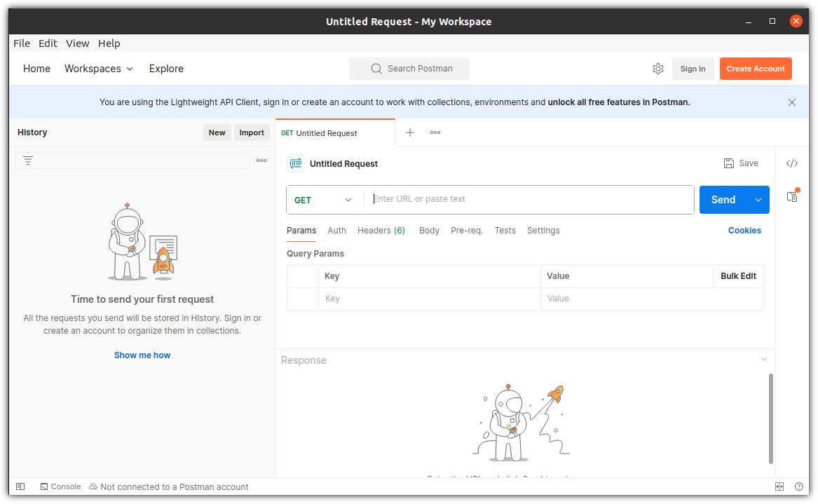Expand the Send button arrow options
Image resolution: width=818 pixels, height=504 pixels.
[758, 200]
